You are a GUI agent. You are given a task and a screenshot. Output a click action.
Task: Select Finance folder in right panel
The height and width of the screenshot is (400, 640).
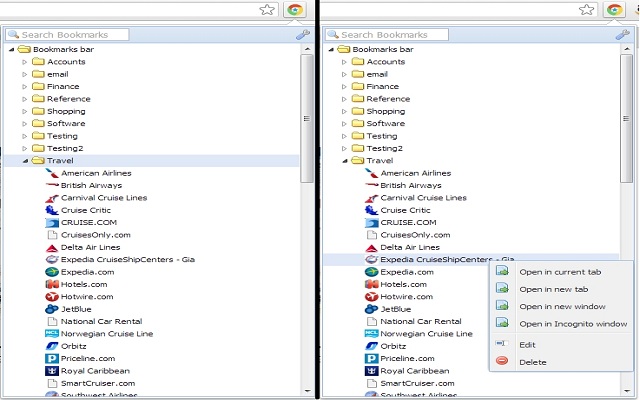pyautogui.click(x=382, y=87)
